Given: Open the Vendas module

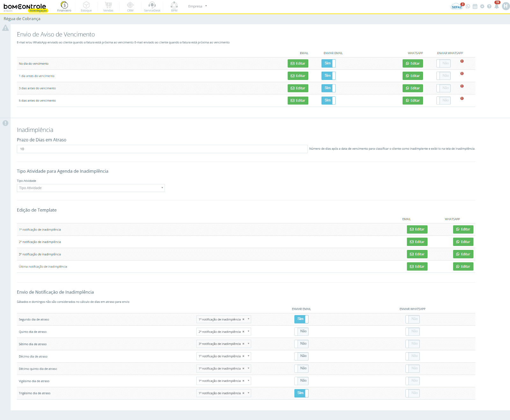Looking at the screenshot, I should tap(108, 7).
